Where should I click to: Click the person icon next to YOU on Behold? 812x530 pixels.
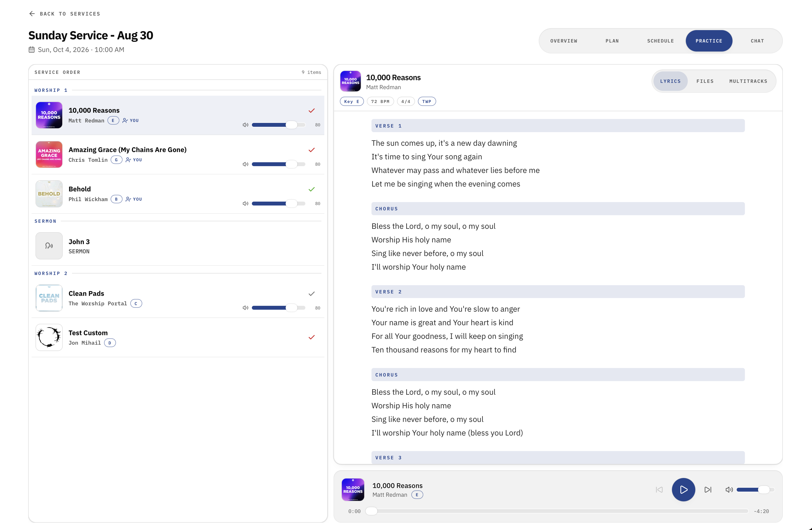[x=128, y=199]
